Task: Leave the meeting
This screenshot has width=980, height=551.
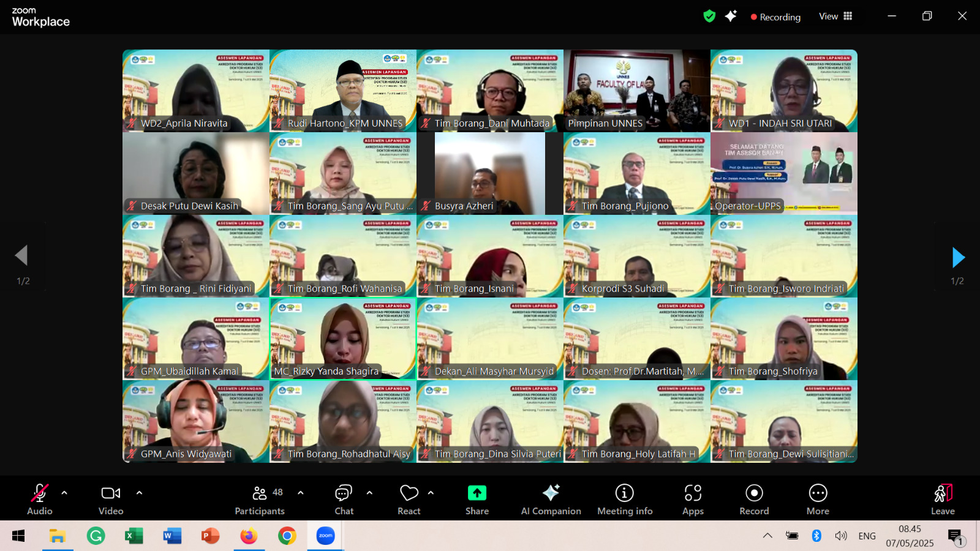Action: (943, 499)
